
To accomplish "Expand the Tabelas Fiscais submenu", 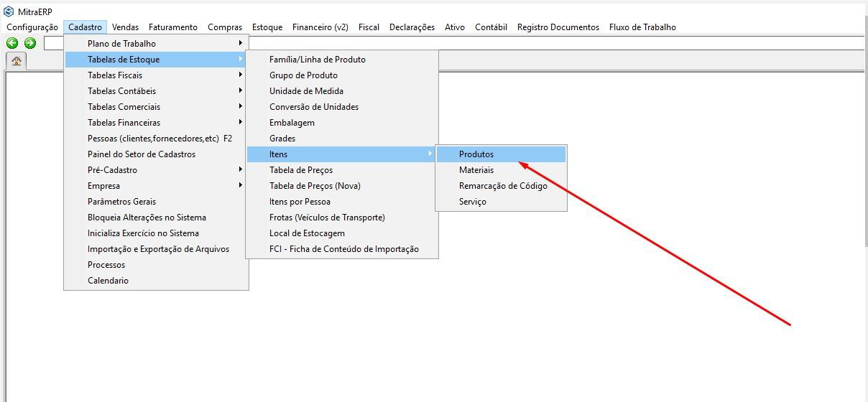I will [115, 75].
